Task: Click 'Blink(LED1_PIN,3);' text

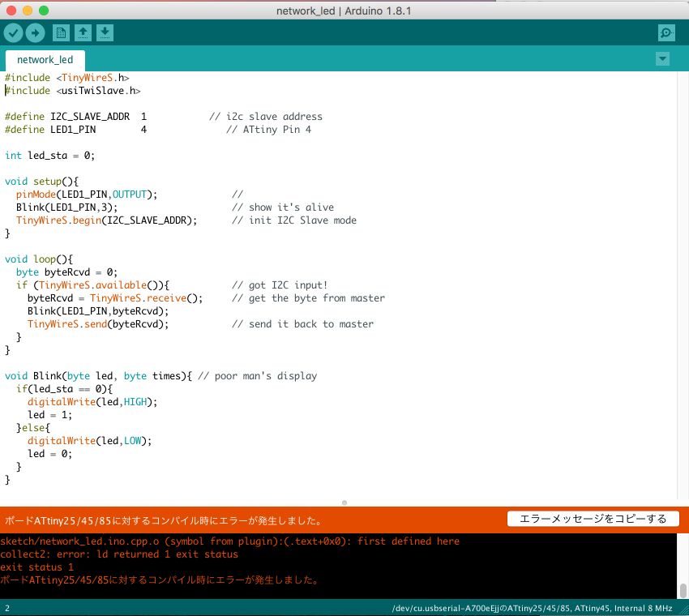Action: tap(66, 207)
